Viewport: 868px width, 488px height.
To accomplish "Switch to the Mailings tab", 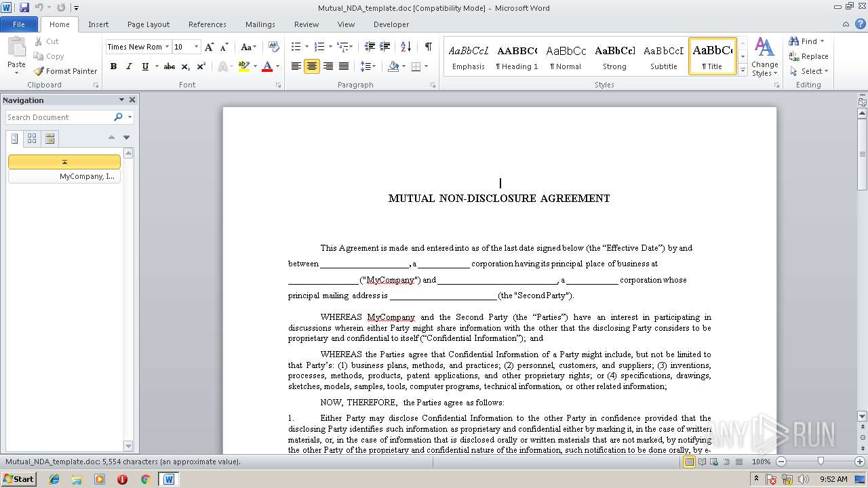I will [x=260, y=24].
